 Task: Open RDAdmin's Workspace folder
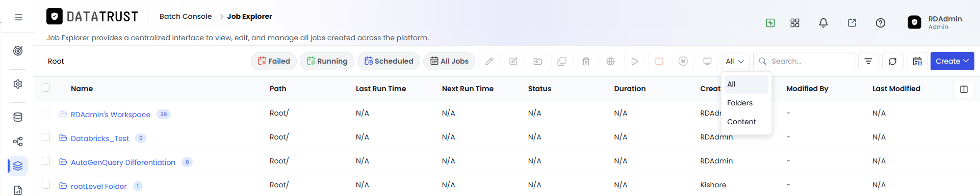111,115
